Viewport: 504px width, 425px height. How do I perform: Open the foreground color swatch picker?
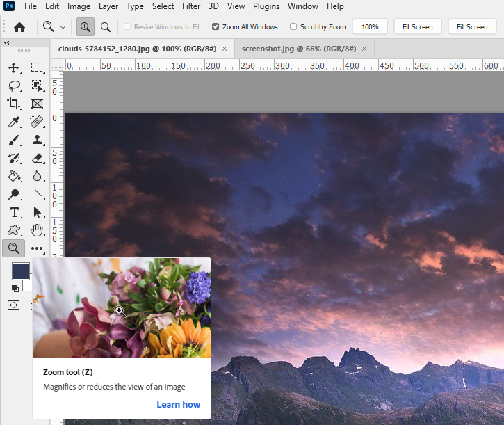tap(21, 271)
